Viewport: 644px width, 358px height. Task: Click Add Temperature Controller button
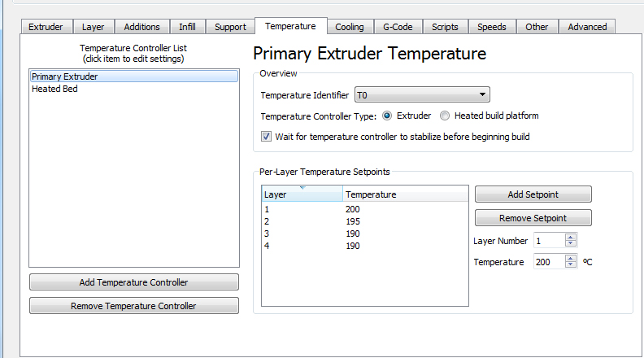pyautogui.click(x=134, y=282)
